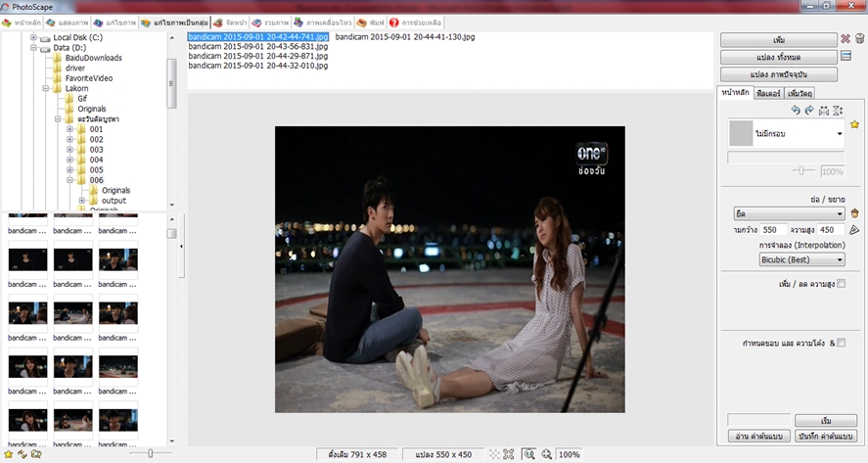Click the width field showing 550
This screenshot has width=868, height=463.
[773, 229]
